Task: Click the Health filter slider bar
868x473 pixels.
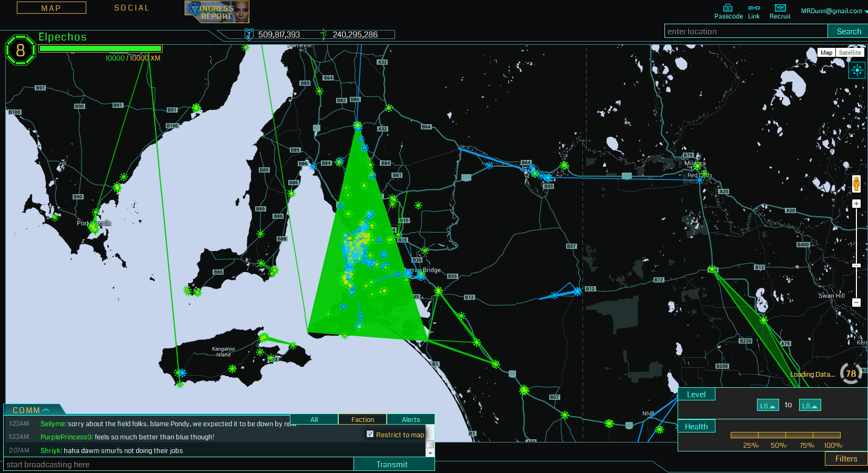Action: tap(785, 435)
